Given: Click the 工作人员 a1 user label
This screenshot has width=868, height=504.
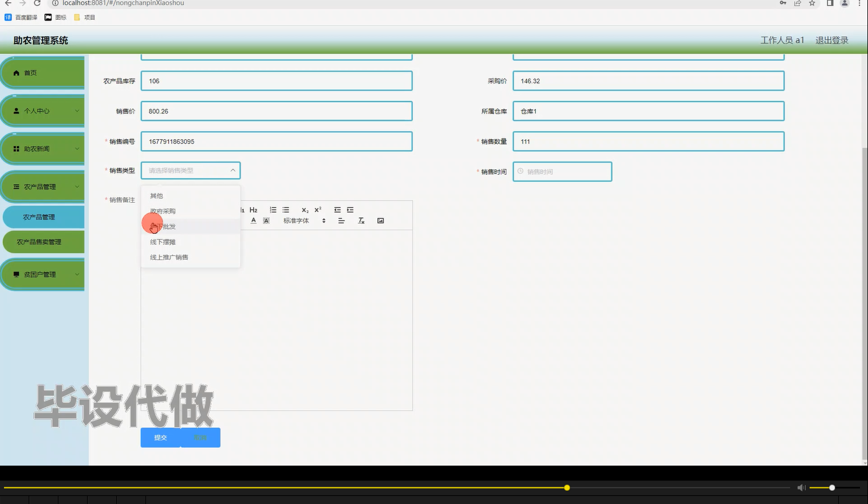Looking at the screenshot, I should (x=782, y=40).
